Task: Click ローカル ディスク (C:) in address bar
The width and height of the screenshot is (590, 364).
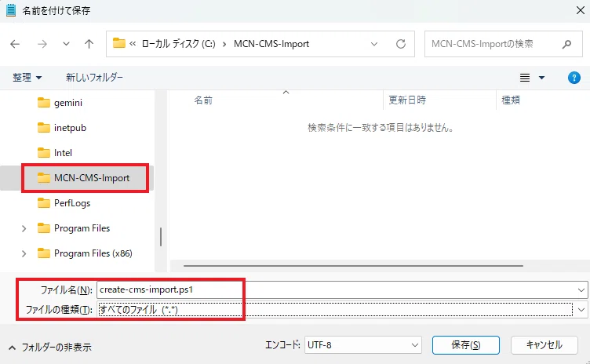Action: (178, 44)
